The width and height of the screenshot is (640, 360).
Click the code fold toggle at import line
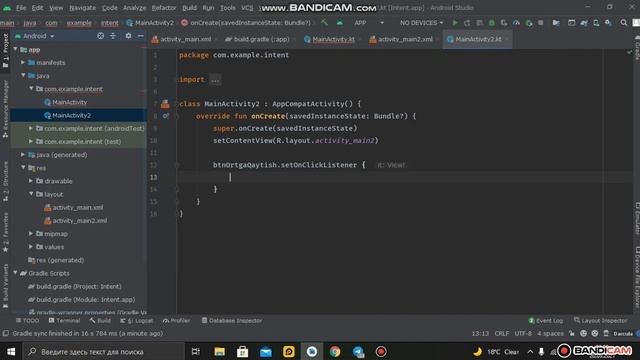tap(178, 80)
